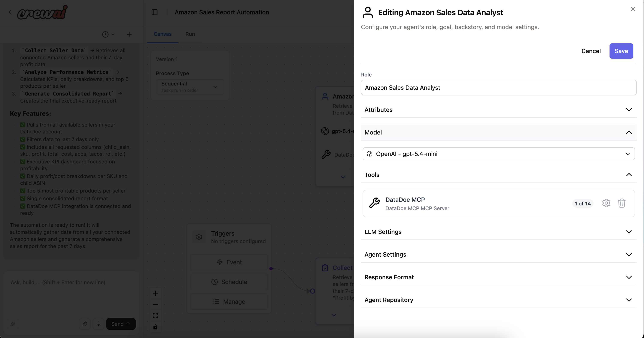Click the Triggers output connector dot
This screenshot has height=338, width=644.
271,269
